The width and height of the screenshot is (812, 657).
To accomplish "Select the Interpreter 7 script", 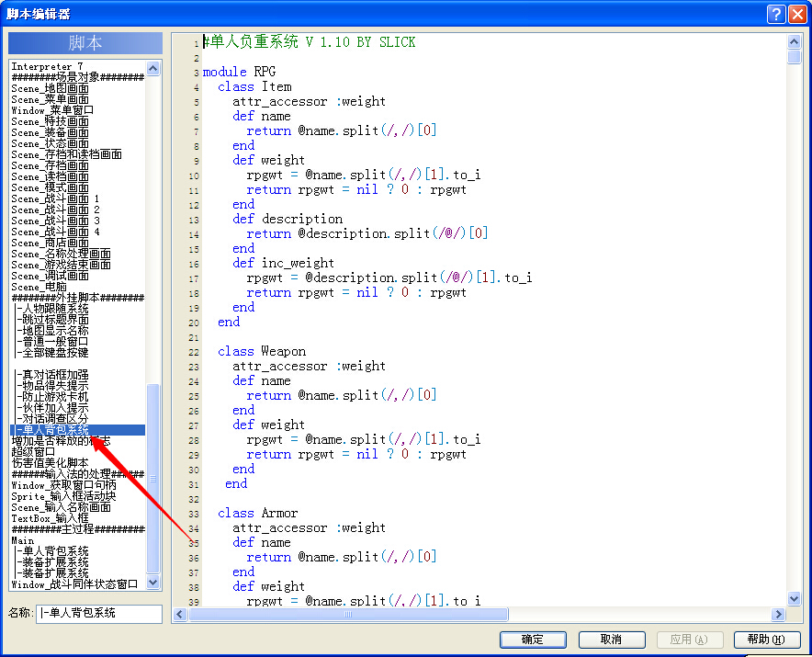I will 47,66.
